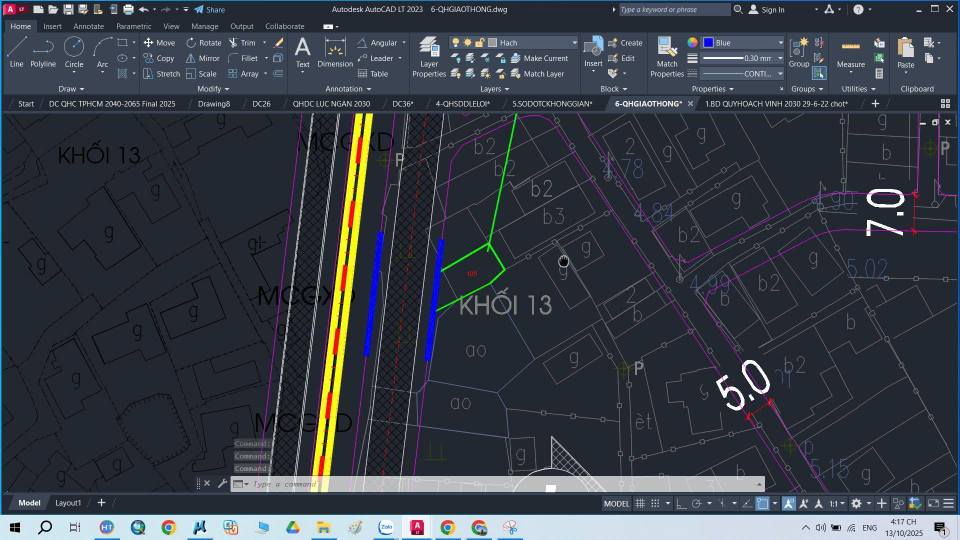
Task: Insert a Table
Action: pyautogui.click(x=373, y=73)
